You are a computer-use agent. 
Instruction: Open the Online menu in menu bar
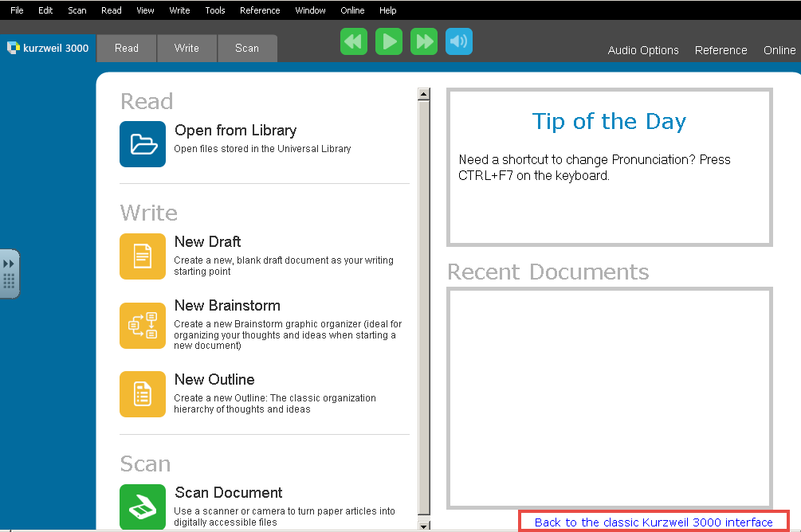tap(352, 10)
